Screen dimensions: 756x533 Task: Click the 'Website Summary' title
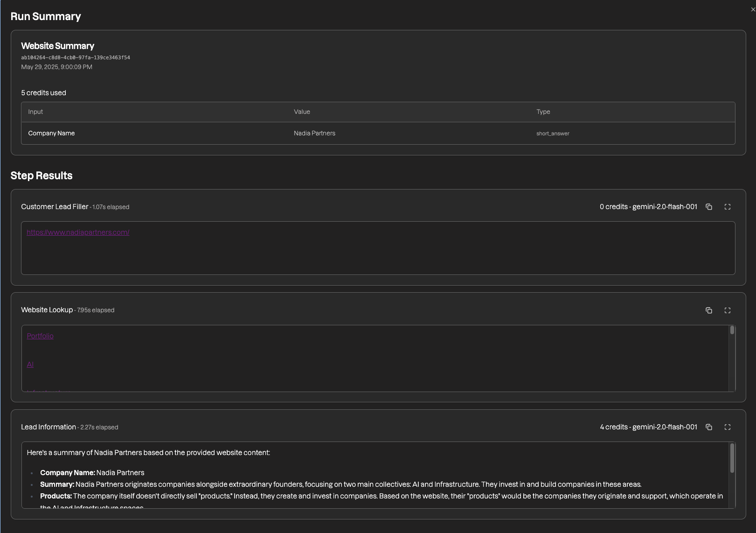(x=57, y=46)
